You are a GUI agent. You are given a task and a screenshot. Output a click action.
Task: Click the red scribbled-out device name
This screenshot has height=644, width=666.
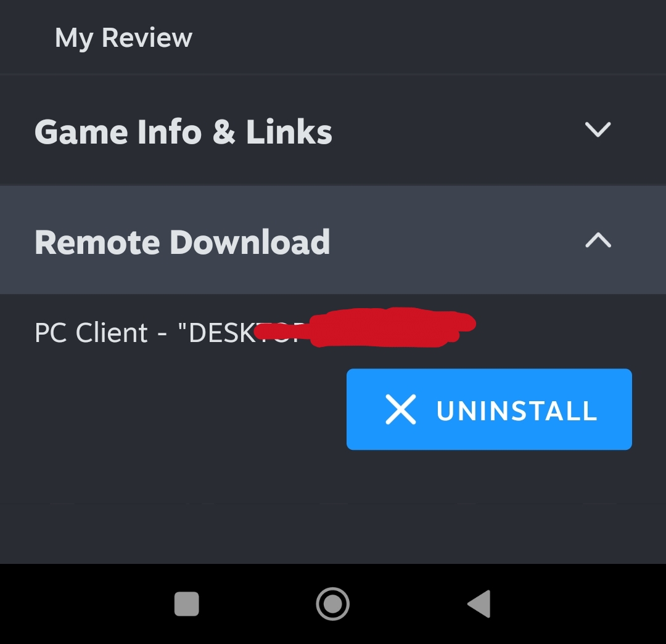point(365,327)
